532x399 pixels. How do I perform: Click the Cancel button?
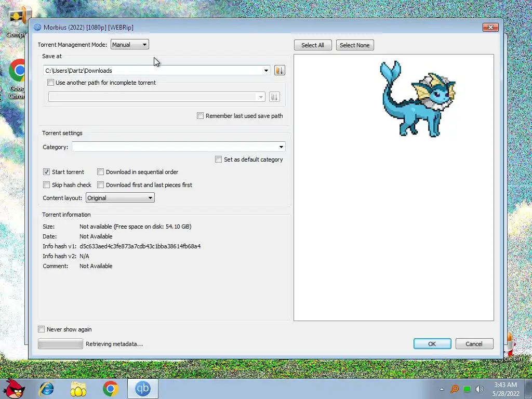pyautogui.click(x=474, y=344)
